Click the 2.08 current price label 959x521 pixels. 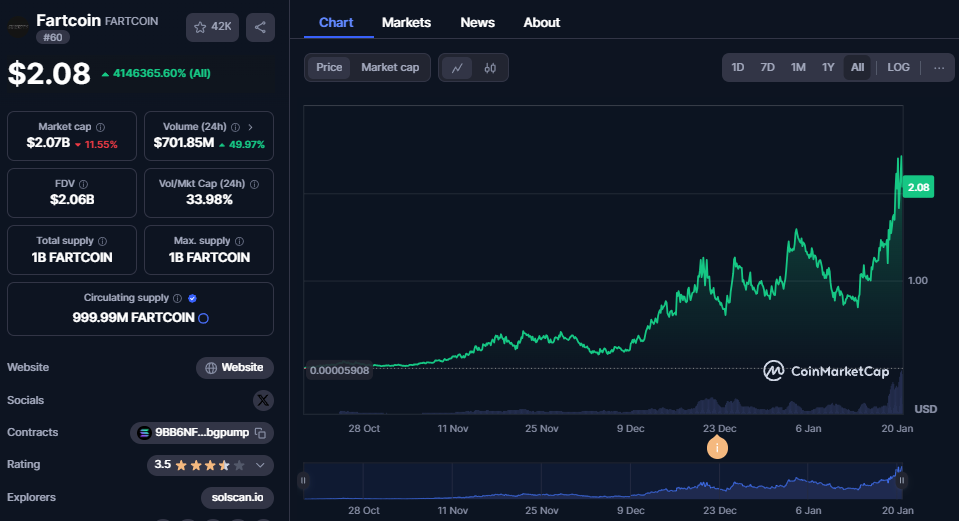(918, 187)
